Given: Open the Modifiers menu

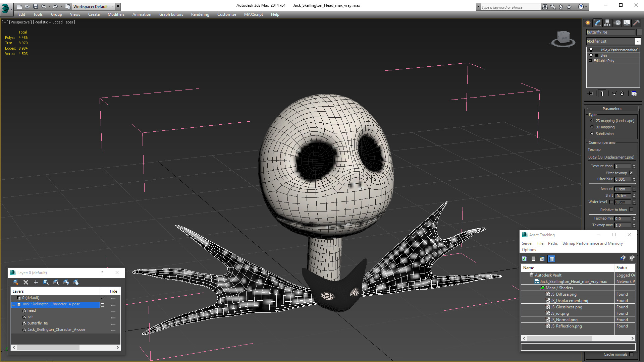Looking at the screenshot, I should pyautogui.click(x=116, y=14).
